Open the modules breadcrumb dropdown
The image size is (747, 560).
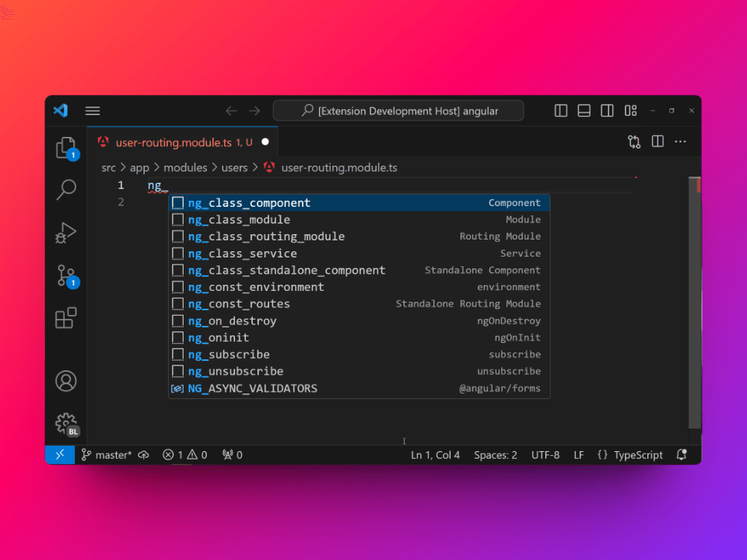point(186,167)
